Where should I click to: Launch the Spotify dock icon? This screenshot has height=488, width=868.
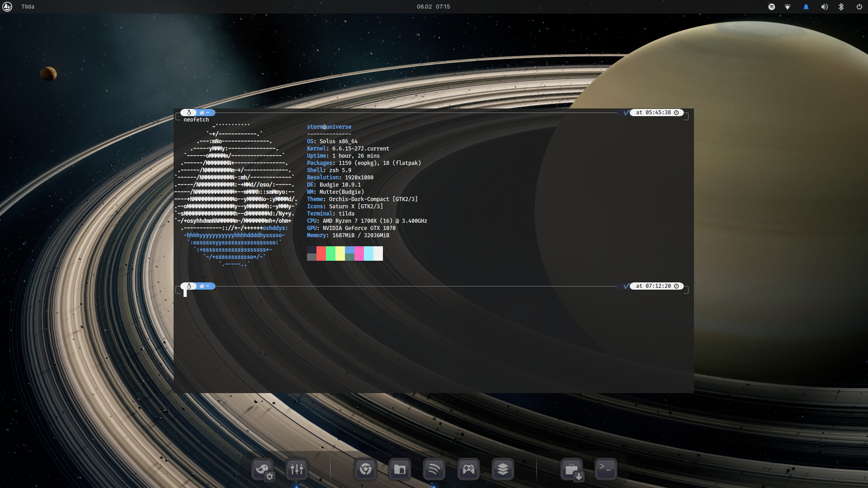(434, 469)
